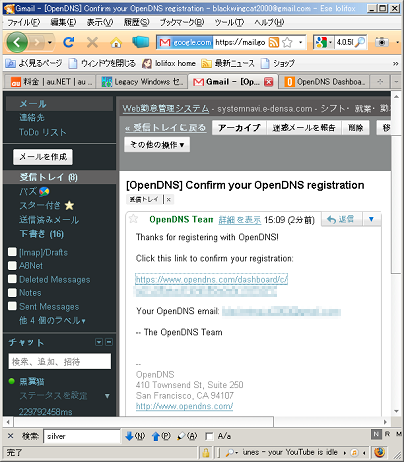Click the アーカイブ button
Screen dimensions: 404x462
(239, 128)
